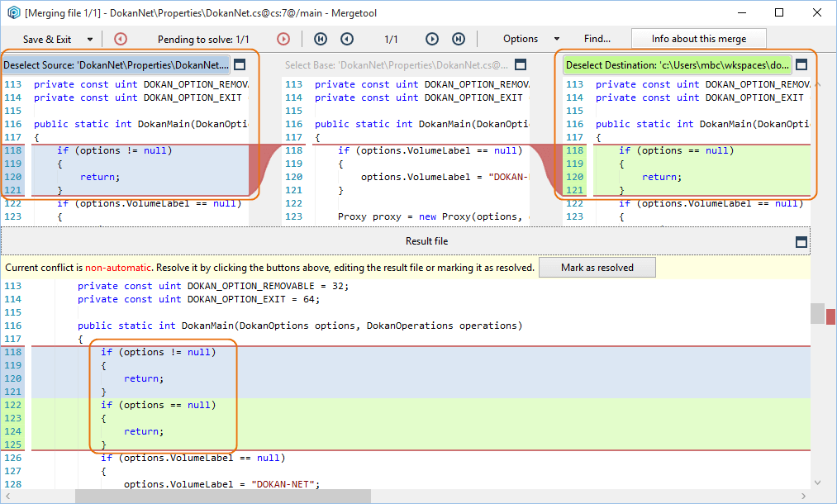Toggle Deselect Destination contributor header
The height and width of the screenshot is (504, 837).
point(677,65)
